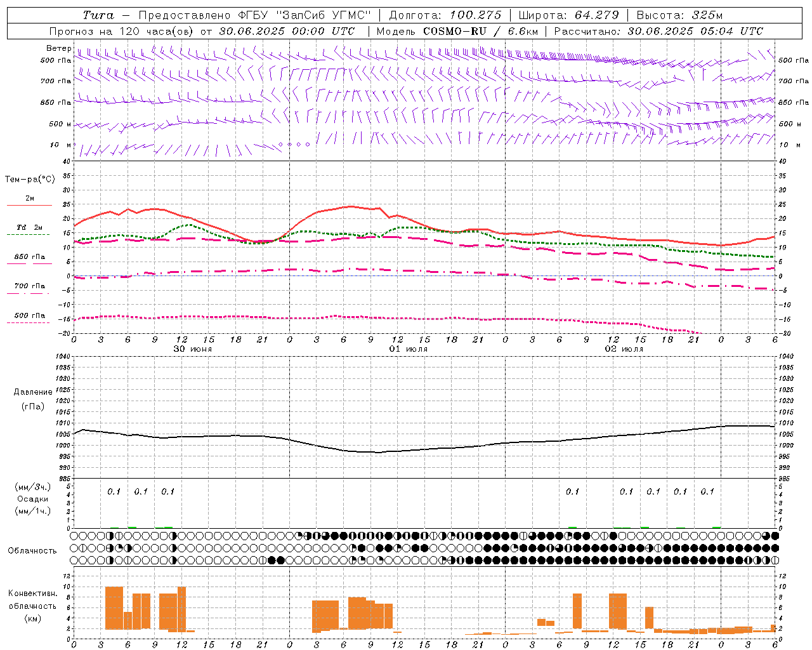Click the "(мм/1ч.)" precipitation unit label

click(x=33, y=511)
